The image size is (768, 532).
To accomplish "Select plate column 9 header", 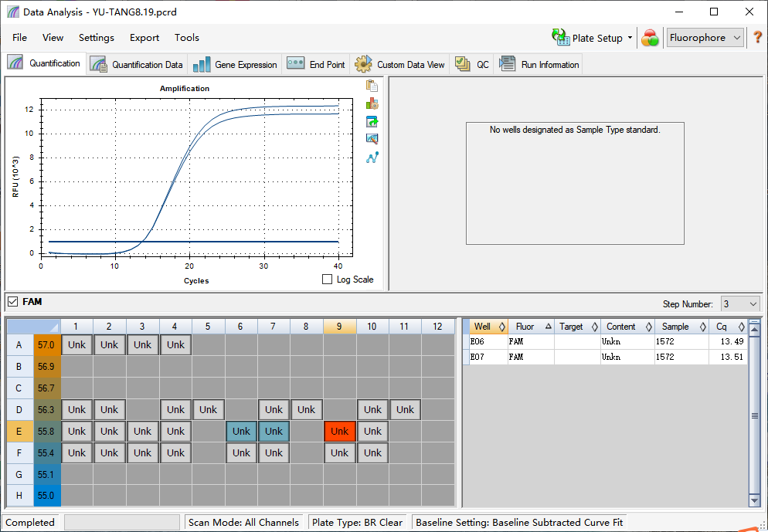I will click(339, 327).
